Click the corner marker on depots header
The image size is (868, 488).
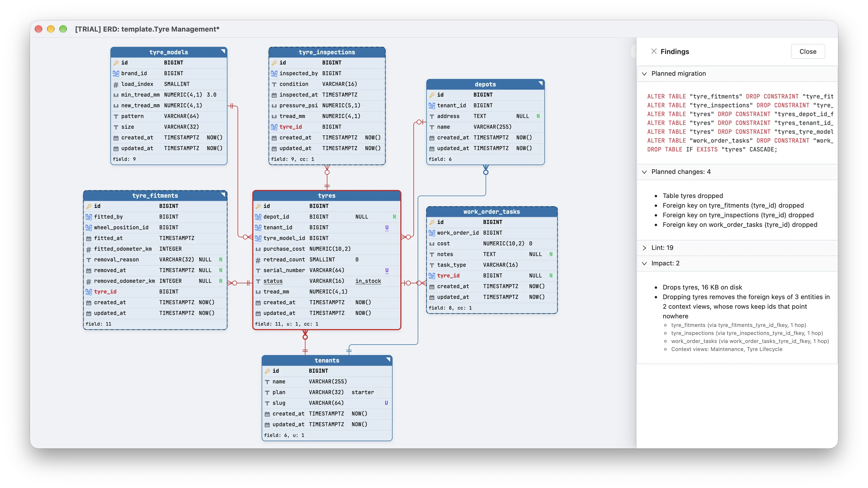click(x=540, y=83)
